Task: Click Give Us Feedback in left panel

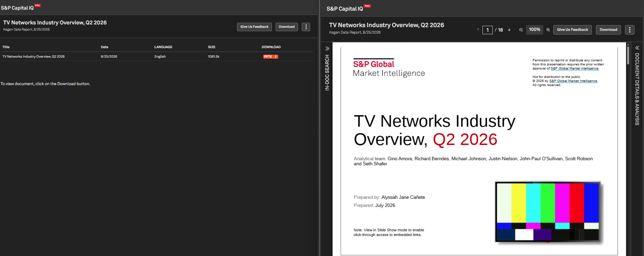Action: 254,27
